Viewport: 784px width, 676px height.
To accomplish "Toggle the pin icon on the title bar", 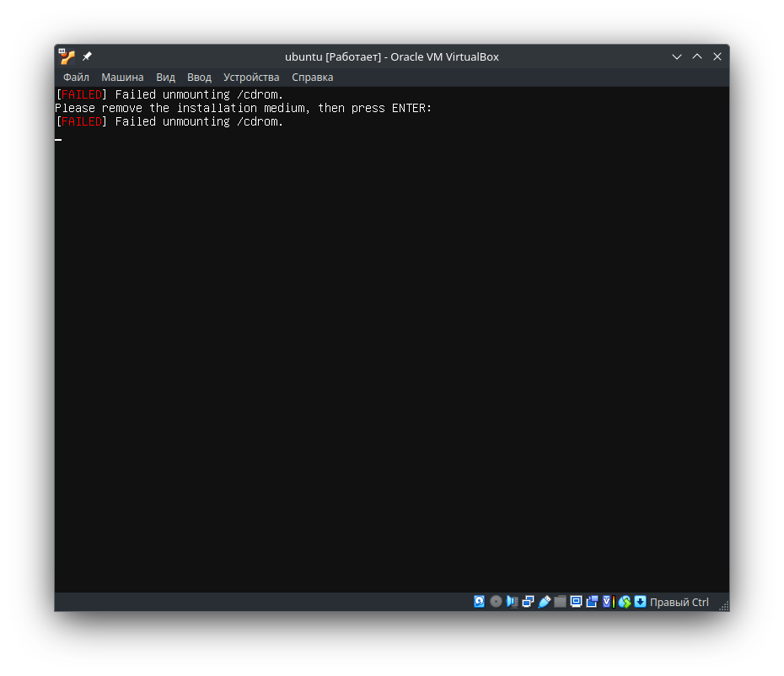I will coord(85,56).
